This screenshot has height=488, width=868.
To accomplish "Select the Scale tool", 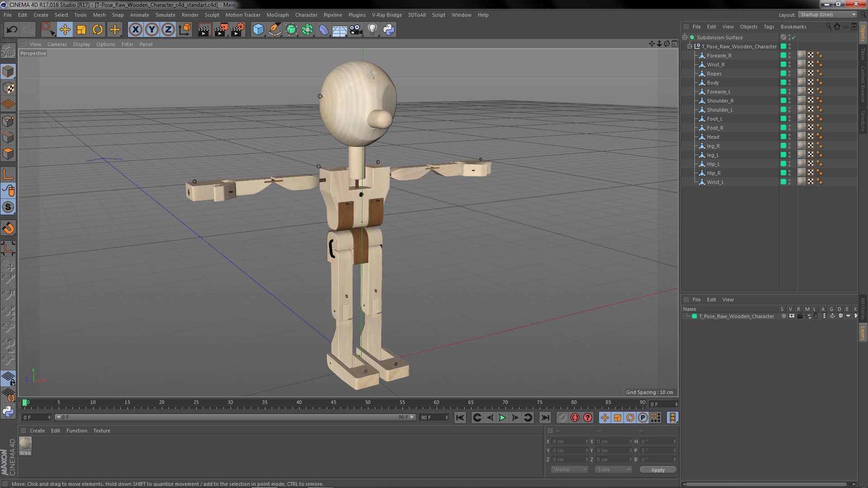I will click(x=81, y=30).
